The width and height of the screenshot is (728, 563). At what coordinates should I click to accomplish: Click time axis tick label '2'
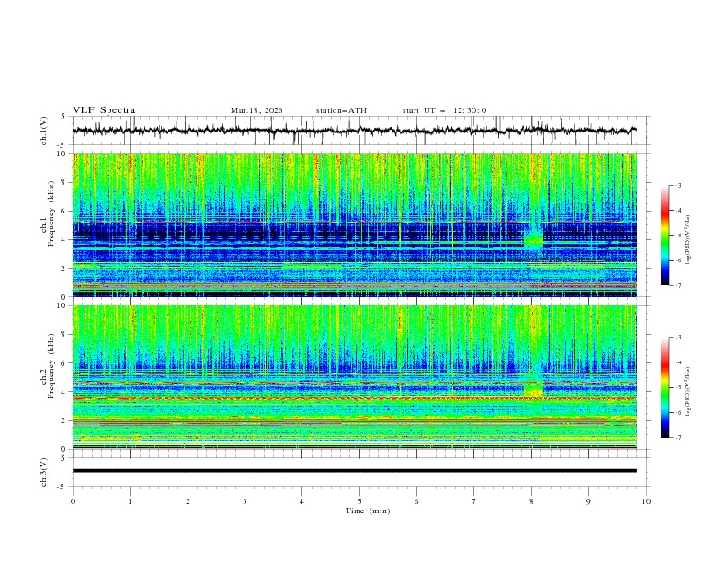pyautogui.click(x=188, y=501)
